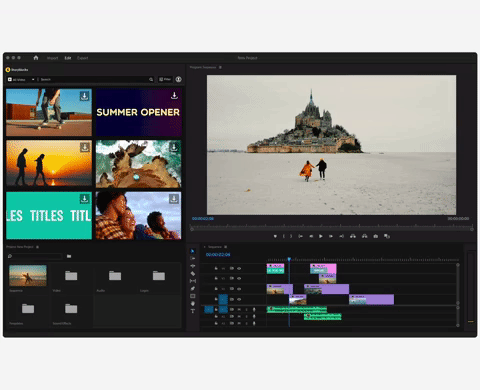The image size is (480, 390).
Task: Download the Titles template
Action: pos(84,199)
